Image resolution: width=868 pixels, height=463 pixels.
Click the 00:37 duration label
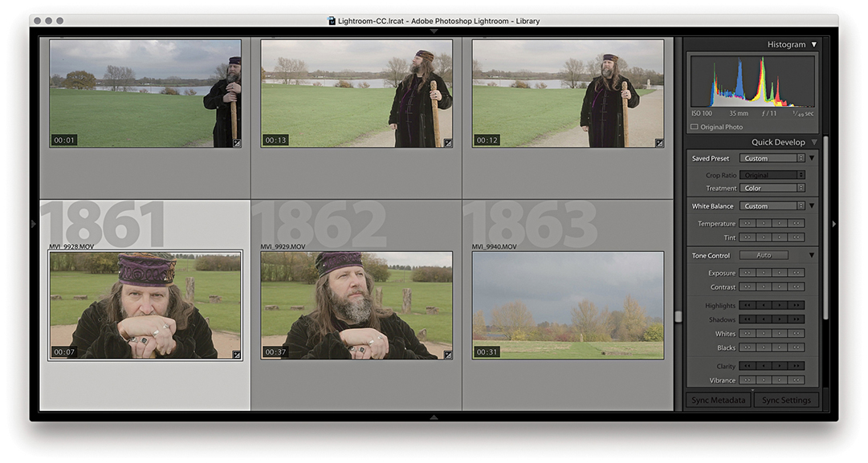(275, 351)
